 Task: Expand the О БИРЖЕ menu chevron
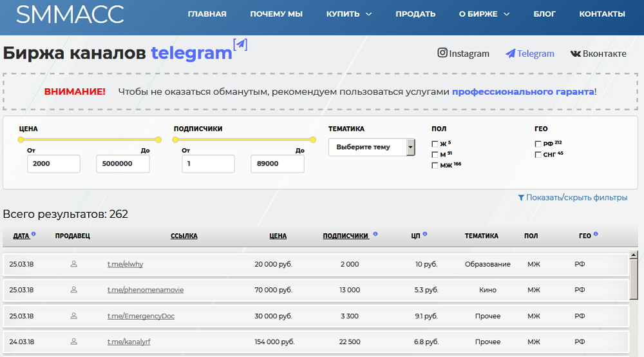(x=506, y=14)
